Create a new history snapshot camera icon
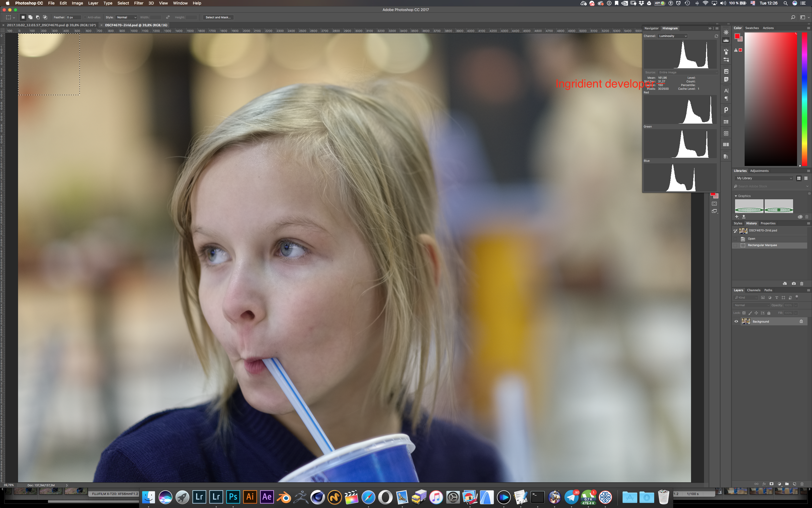Viewport: 812px width, 508px height. click(794, 284)
